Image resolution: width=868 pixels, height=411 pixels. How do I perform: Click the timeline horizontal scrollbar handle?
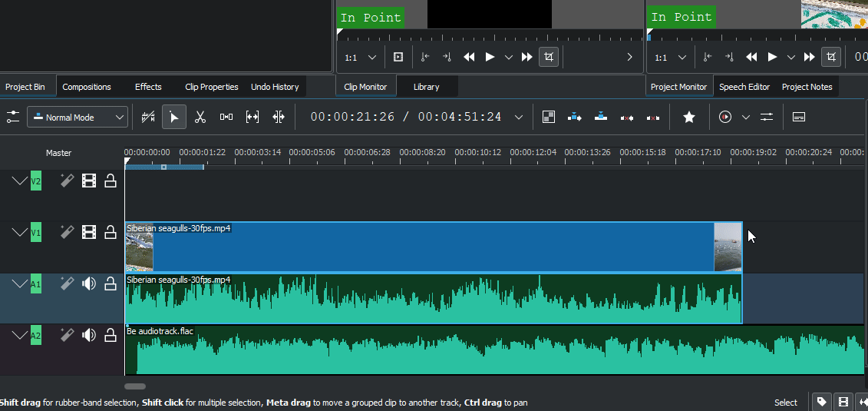pos(135,386)
